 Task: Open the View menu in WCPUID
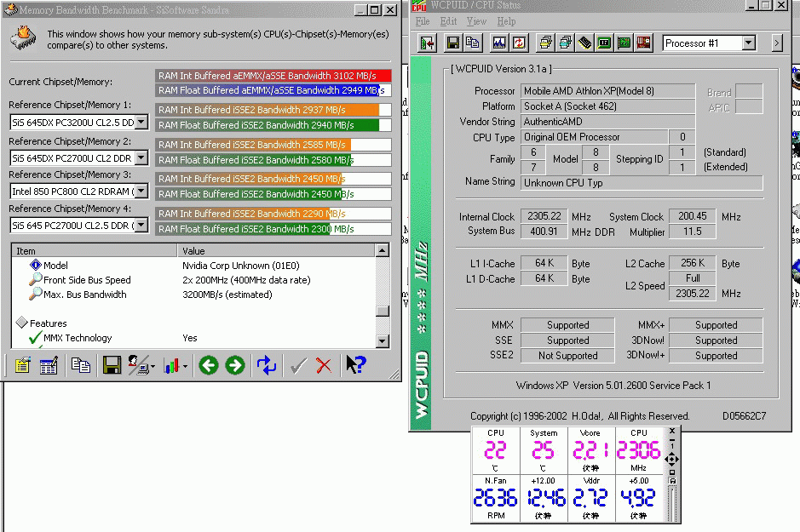[476, 21]
